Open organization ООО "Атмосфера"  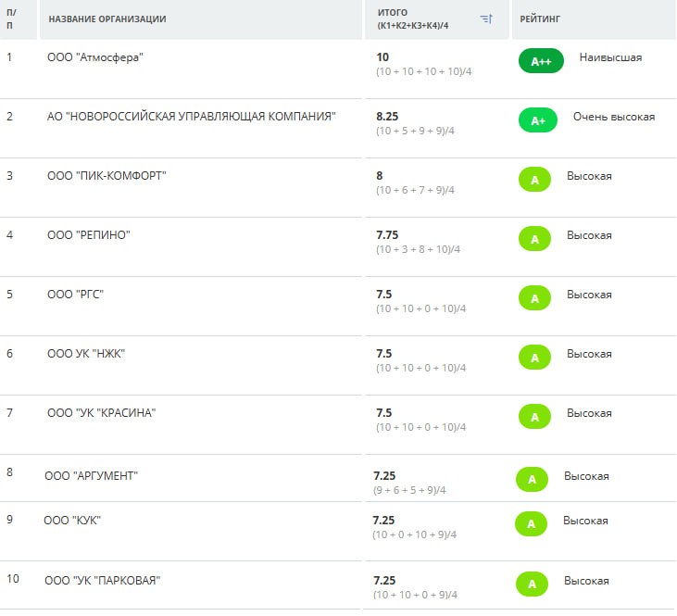(x=95, y=57)
